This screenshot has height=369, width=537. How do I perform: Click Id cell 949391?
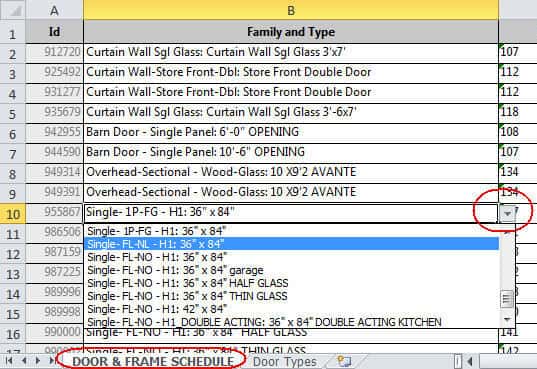(x=54, y=192)
